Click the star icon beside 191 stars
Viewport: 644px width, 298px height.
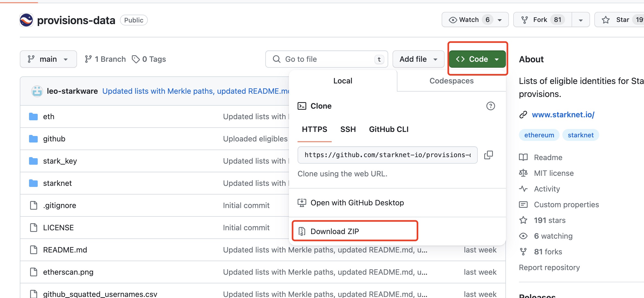click(523, 220)
